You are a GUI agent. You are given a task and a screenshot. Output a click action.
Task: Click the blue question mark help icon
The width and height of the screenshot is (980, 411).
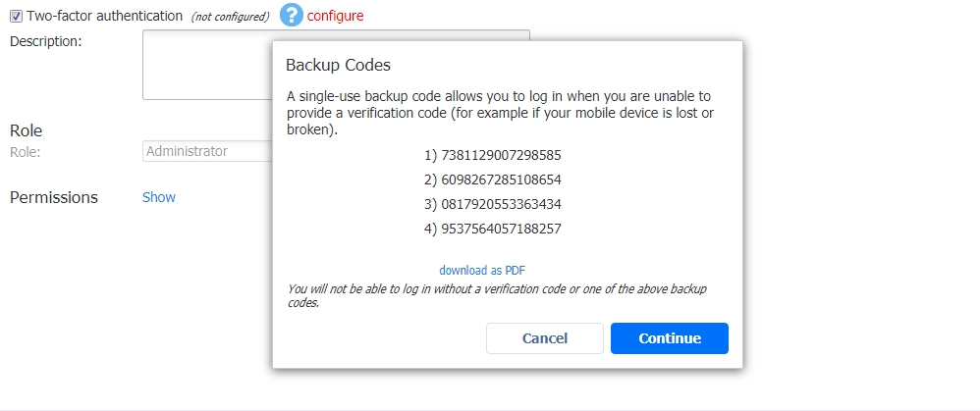[292, 15]
